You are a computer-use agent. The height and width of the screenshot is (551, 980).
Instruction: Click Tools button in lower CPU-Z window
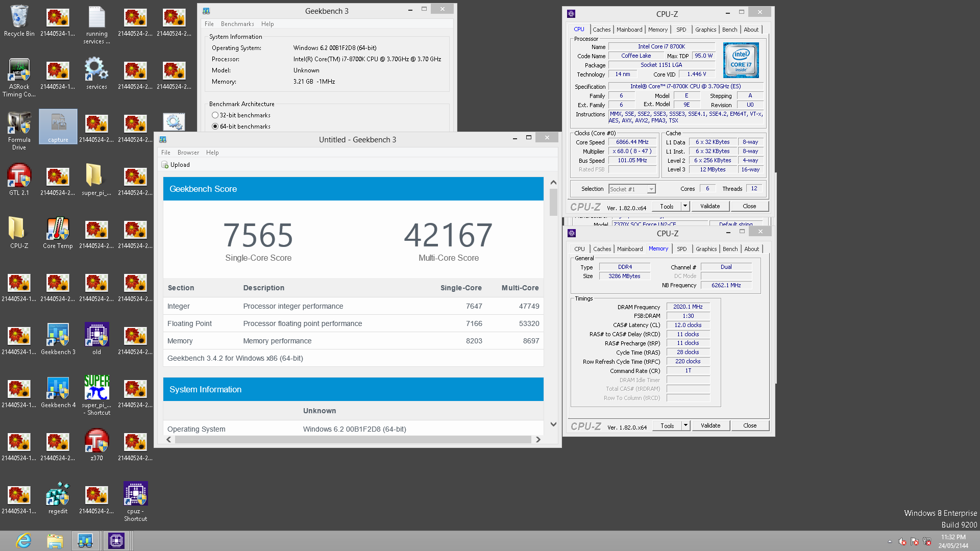click(667, 425)
